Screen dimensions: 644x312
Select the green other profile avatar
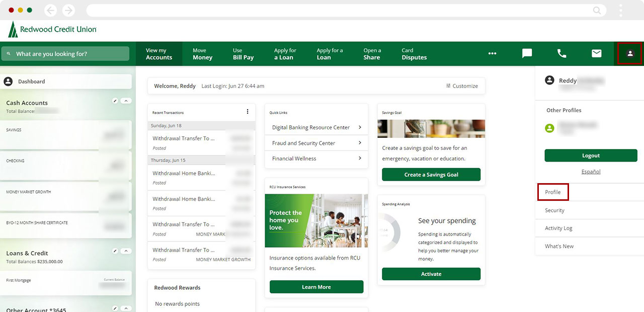[x=550, y=128]
